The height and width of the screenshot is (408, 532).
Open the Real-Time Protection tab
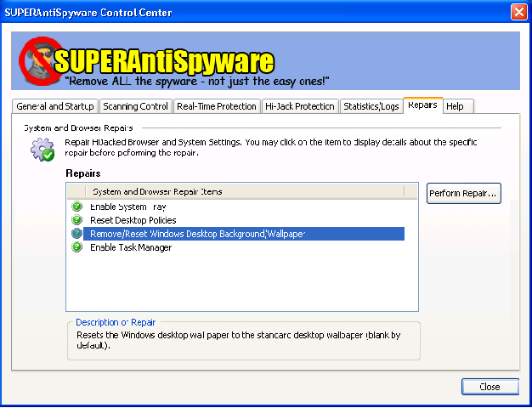(217, 106)
